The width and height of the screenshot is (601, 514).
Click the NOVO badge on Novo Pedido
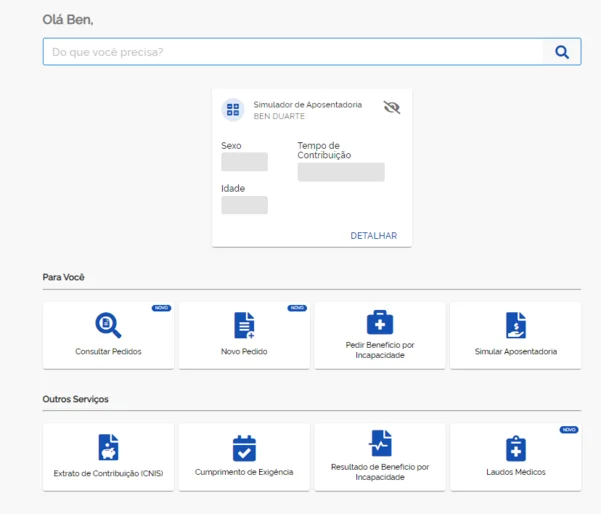pyautogui.click(x=297, y=308)
